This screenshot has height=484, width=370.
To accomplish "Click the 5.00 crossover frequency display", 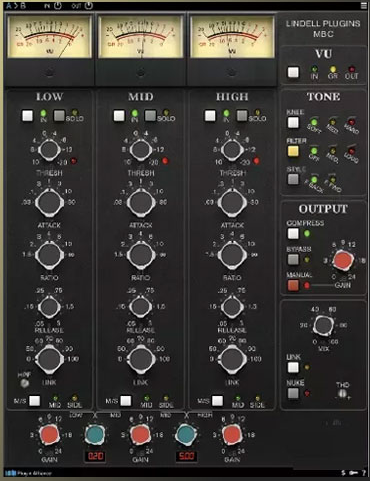I will pos(186,456).
